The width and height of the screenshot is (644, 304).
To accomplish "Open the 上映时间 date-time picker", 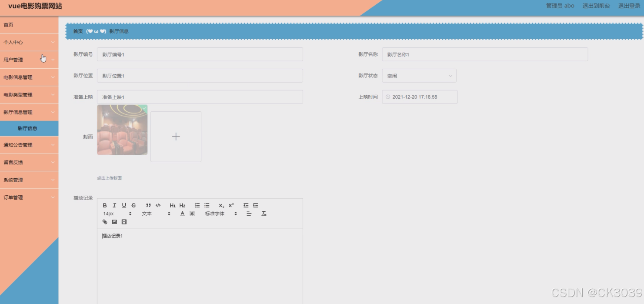I will 420,97.
